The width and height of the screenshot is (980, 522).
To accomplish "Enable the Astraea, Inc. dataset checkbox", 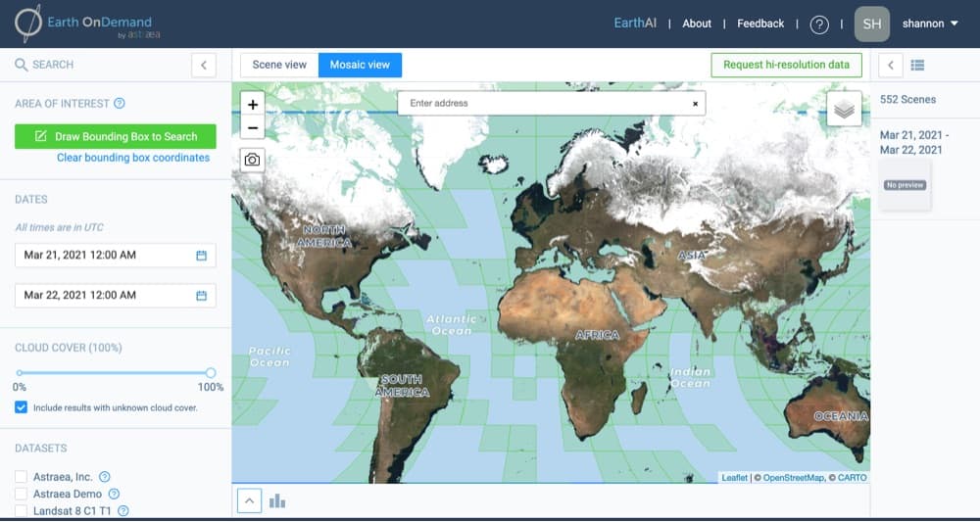I will 22,477.
